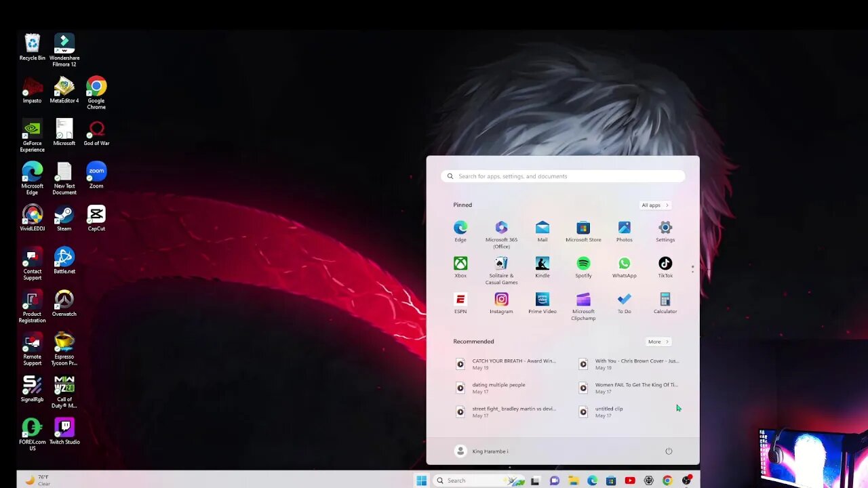Open recommended file 'CATCH YOUR BREATH - Award Win...'

[507, 364]
